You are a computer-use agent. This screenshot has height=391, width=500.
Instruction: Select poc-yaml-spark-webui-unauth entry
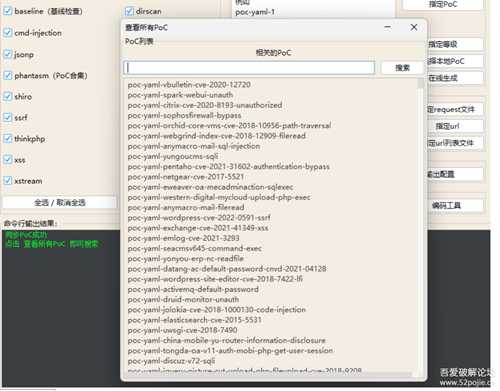pos(180,95)
